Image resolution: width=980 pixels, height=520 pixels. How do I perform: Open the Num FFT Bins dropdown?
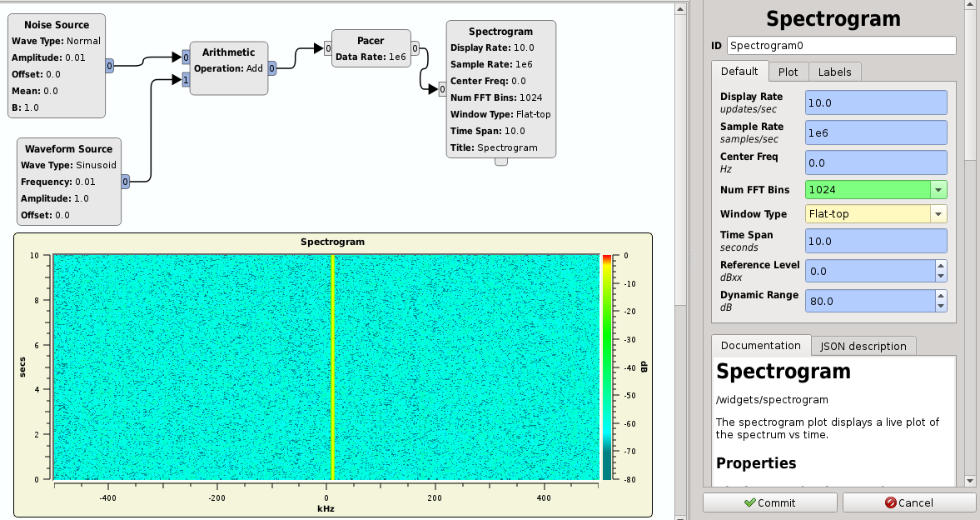tap(938, 189)
